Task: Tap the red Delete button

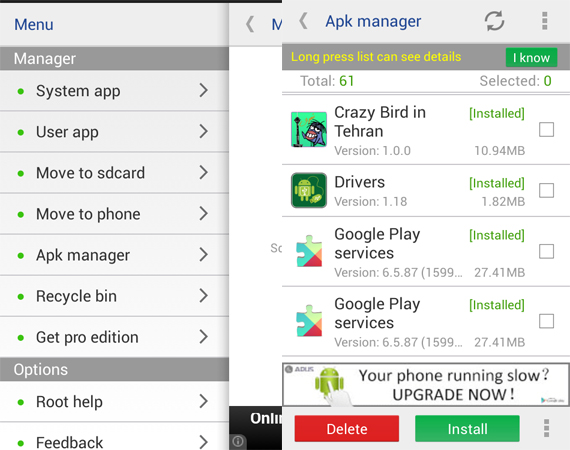Action: pyautogui.click(x=347, y=429)
